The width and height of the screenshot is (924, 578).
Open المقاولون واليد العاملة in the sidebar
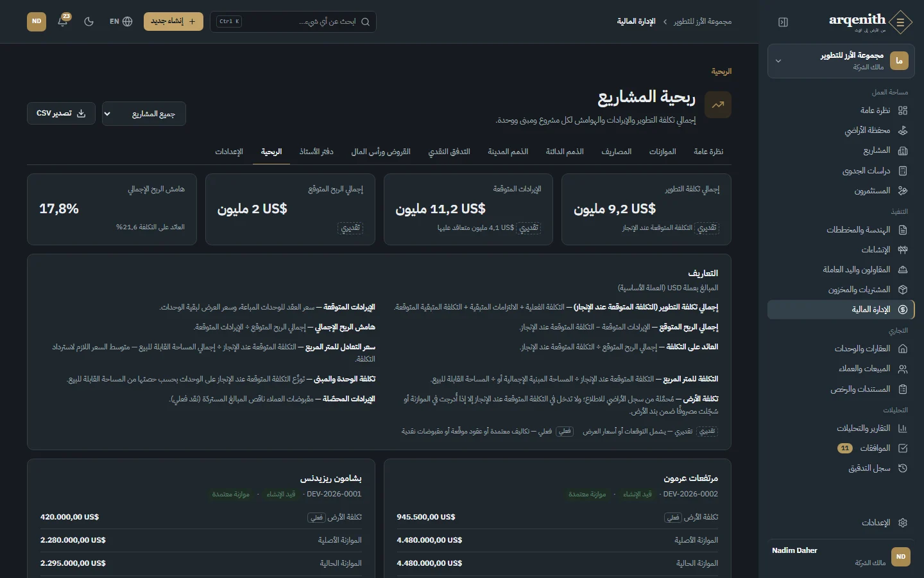(841, 270)
